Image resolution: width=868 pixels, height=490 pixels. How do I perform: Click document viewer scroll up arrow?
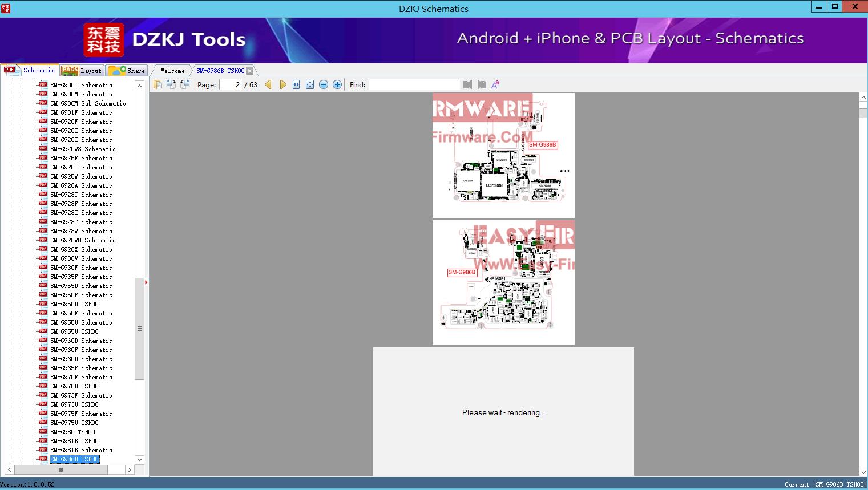863,98
